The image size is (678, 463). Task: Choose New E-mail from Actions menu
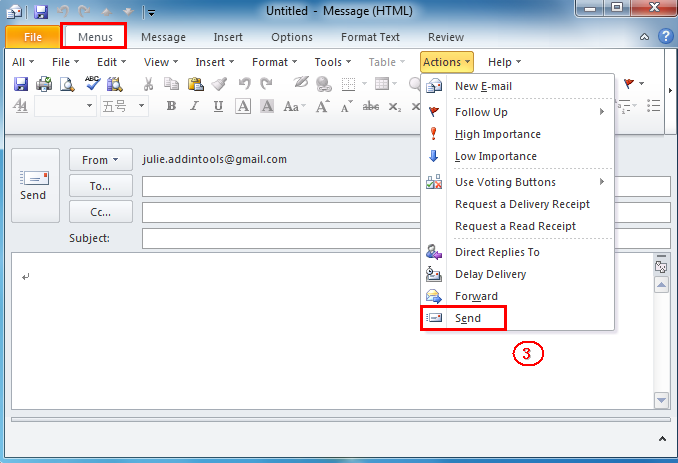click(x=518, y=86)
